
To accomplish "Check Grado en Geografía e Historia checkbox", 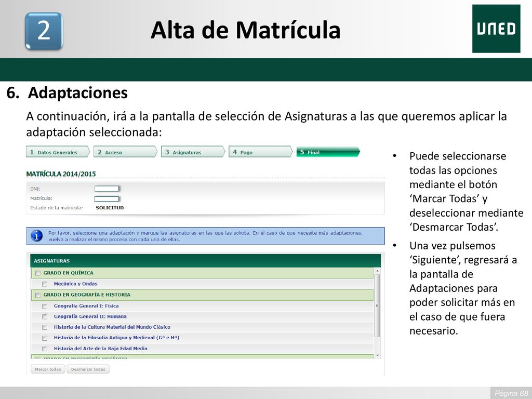I will click(x=37, y=295).
